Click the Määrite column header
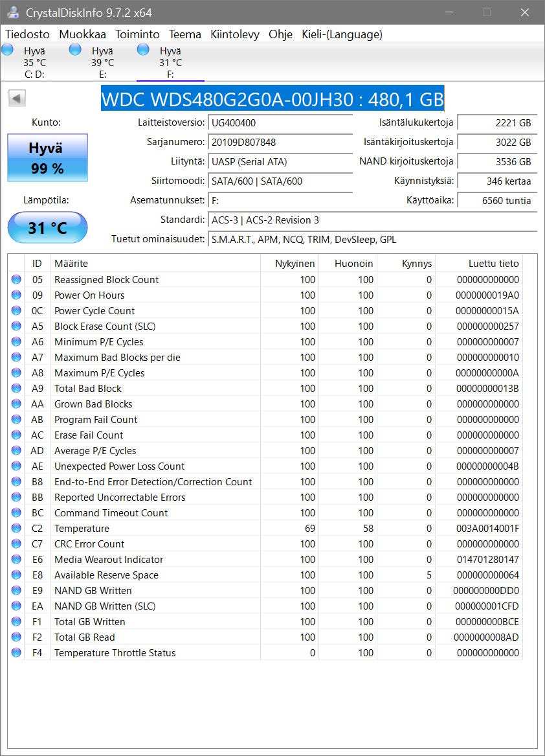Viewport: 545px width, 756px height. click(155, 263)
